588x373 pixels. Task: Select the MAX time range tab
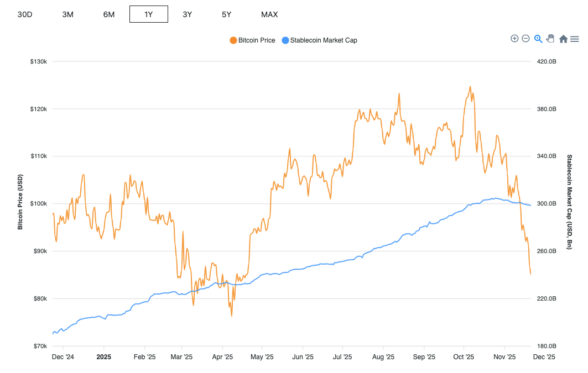point(269,14)
